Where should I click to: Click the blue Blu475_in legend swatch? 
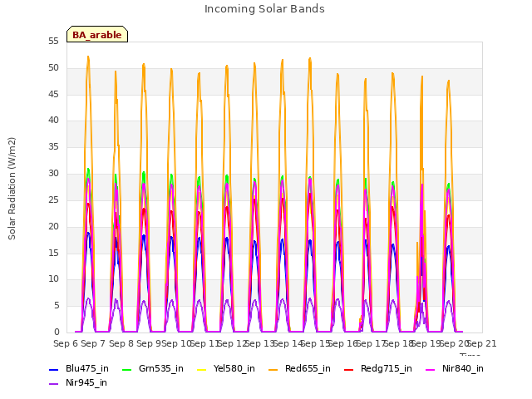pyautogui.click(x=53, y=369)
